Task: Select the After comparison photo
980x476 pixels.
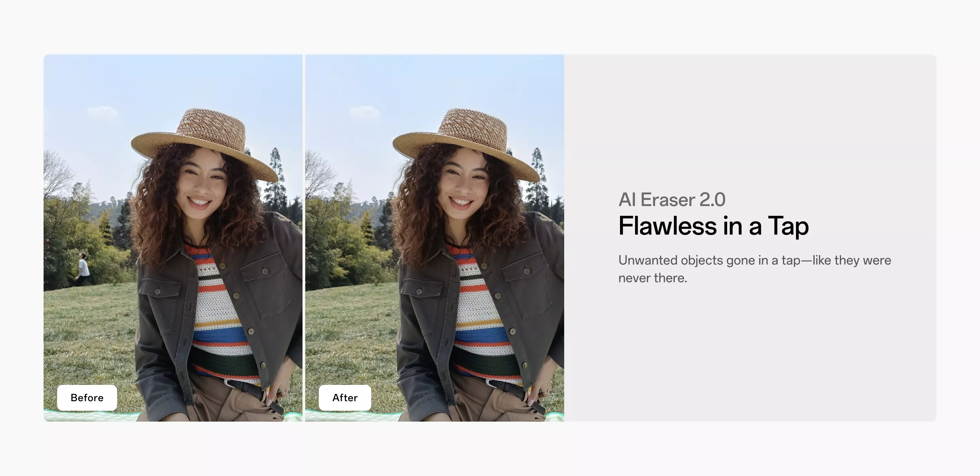Action: pos(435,238)
